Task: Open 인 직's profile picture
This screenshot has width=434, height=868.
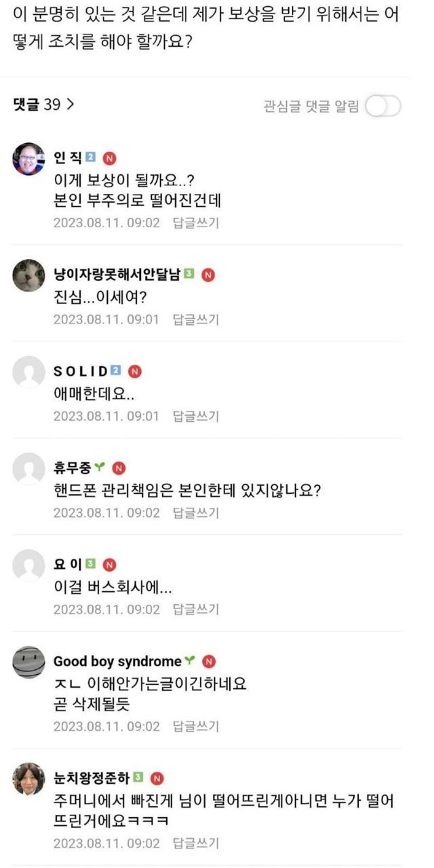Action: 28,159
